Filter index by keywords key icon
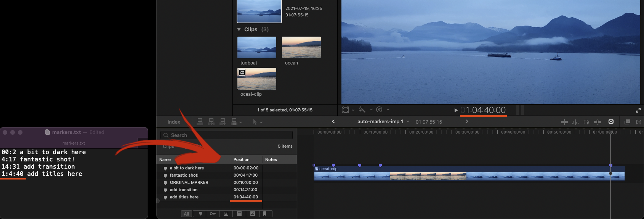This screenshot has height=219, width=644. pyautogui.click(x=213, y=214)
